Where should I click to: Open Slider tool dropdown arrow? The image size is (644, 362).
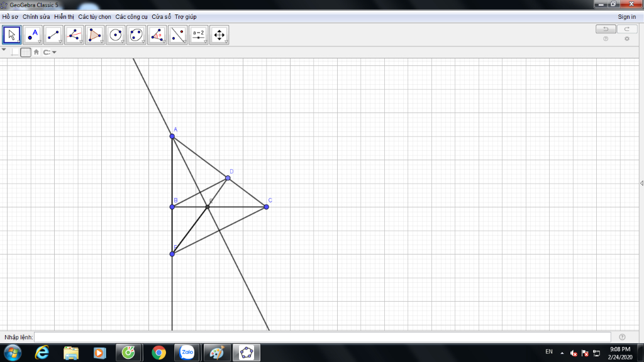coord(206,42)
